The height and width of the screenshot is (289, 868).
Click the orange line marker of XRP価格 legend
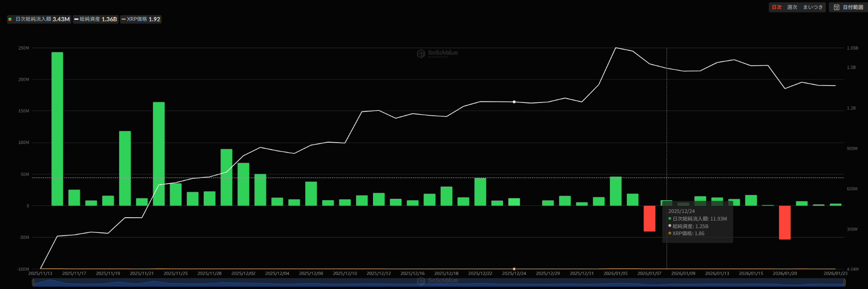123,19
